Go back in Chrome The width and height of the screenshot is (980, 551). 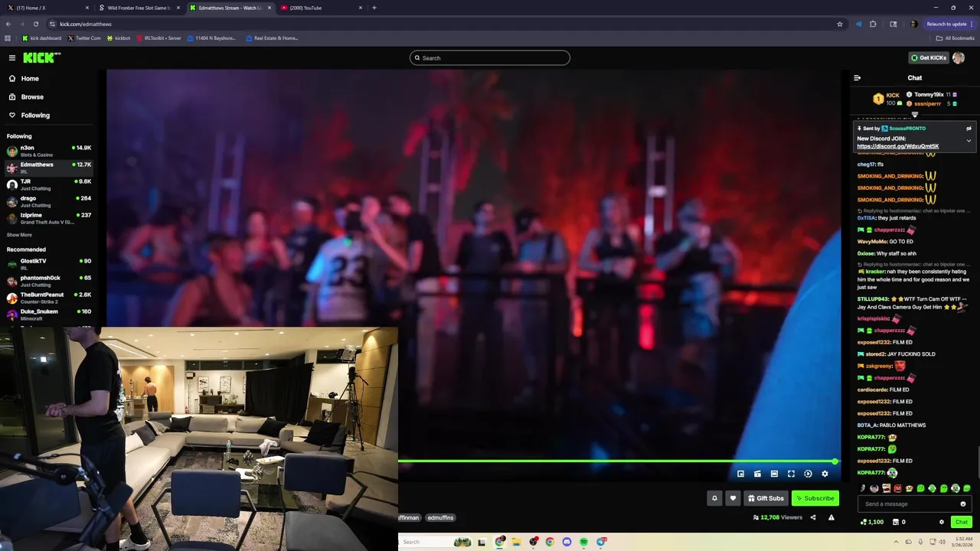(8, 24)
